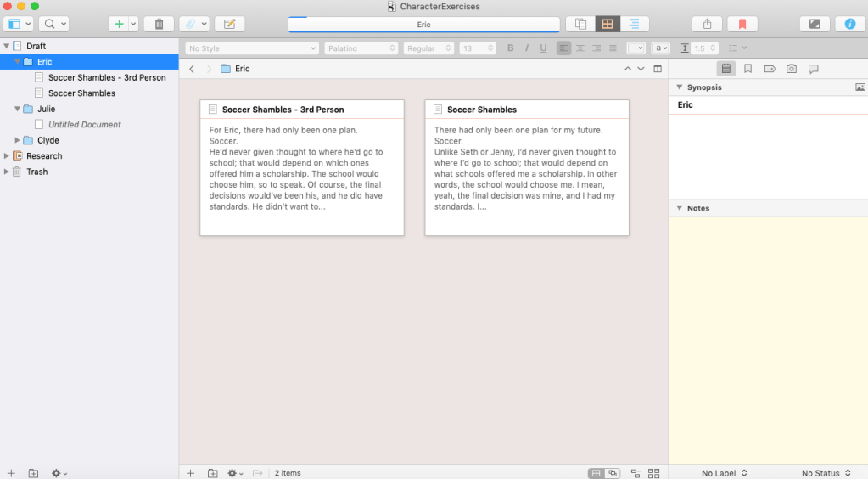Select the Research folder in the binder

(44, 156)
